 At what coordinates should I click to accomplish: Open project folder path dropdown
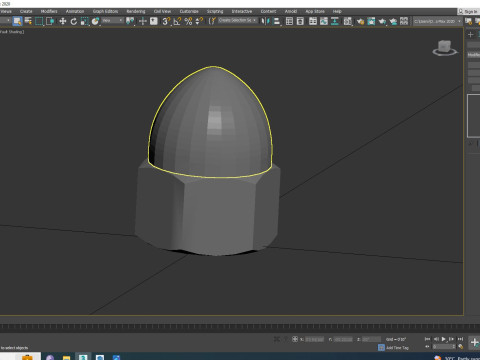pos(437,21)
